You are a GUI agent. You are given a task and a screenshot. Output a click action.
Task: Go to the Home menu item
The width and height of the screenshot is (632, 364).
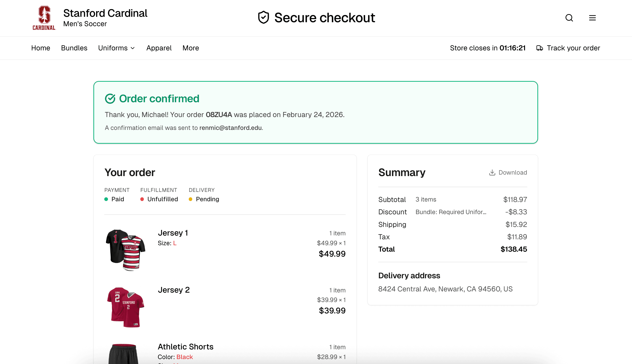point(41,48)
